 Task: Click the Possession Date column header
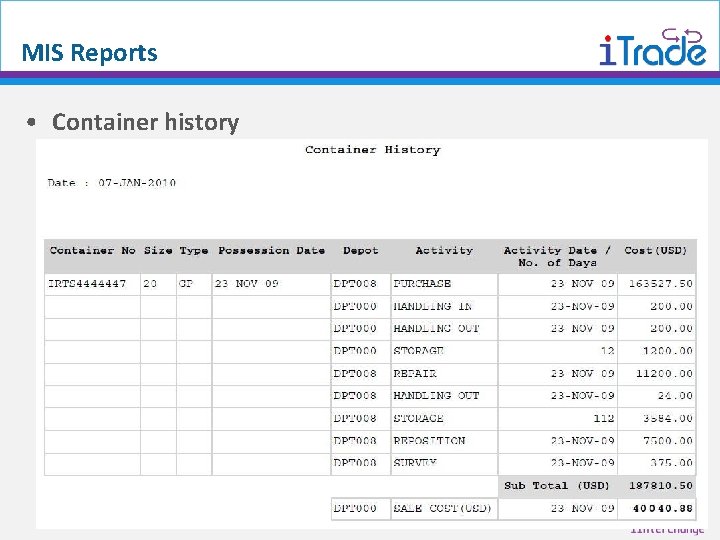pos(271,251)
